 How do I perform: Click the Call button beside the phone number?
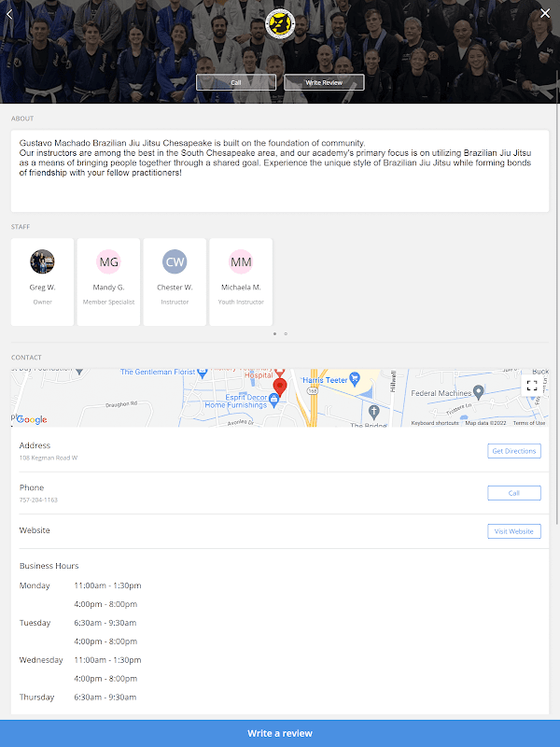[x=514, y=493]
